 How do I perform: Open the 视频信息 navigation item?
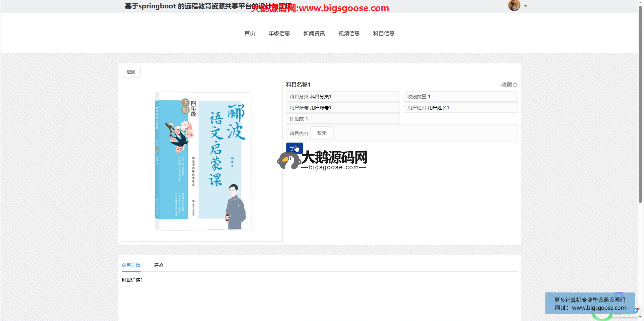[349, 33]
